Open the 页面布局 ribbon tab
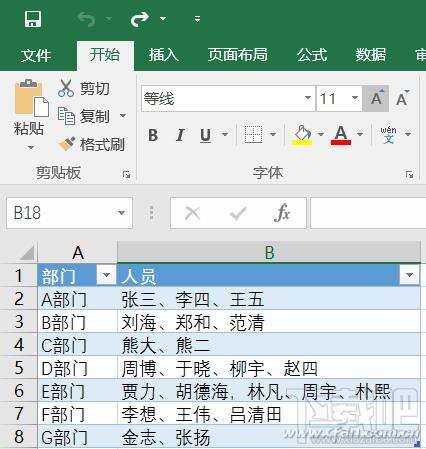 click(x=238, y=55)
